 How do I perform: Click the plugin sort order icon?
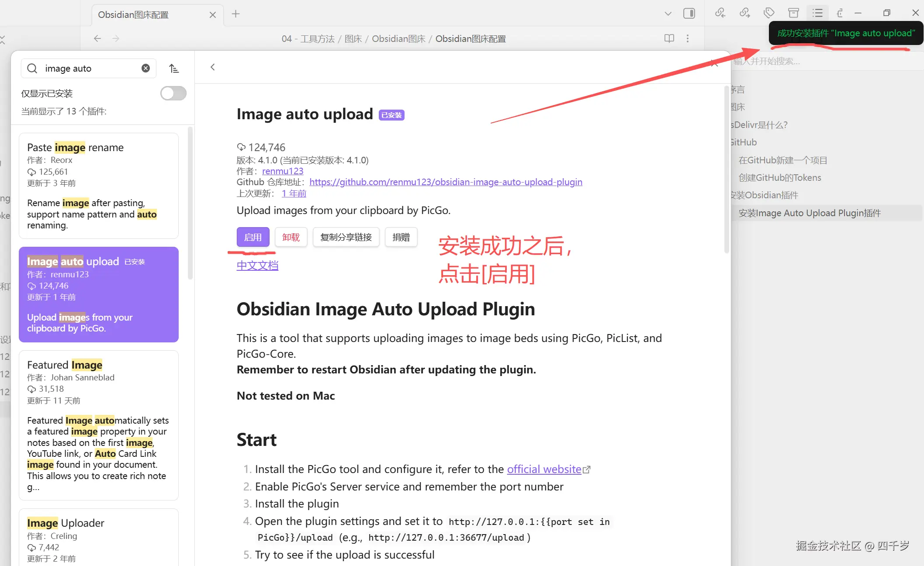point(174,69)
